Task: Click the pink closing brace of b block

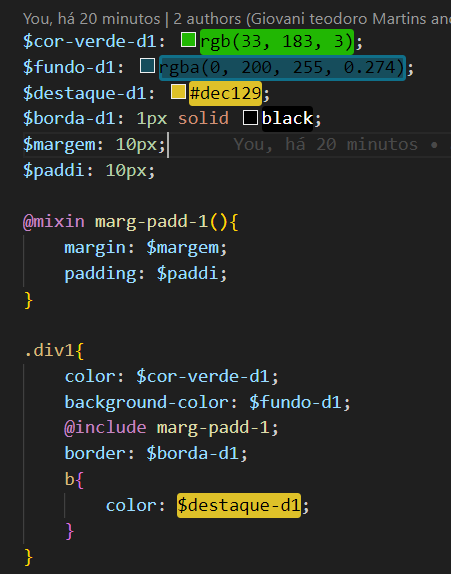Action: [70, 531]
